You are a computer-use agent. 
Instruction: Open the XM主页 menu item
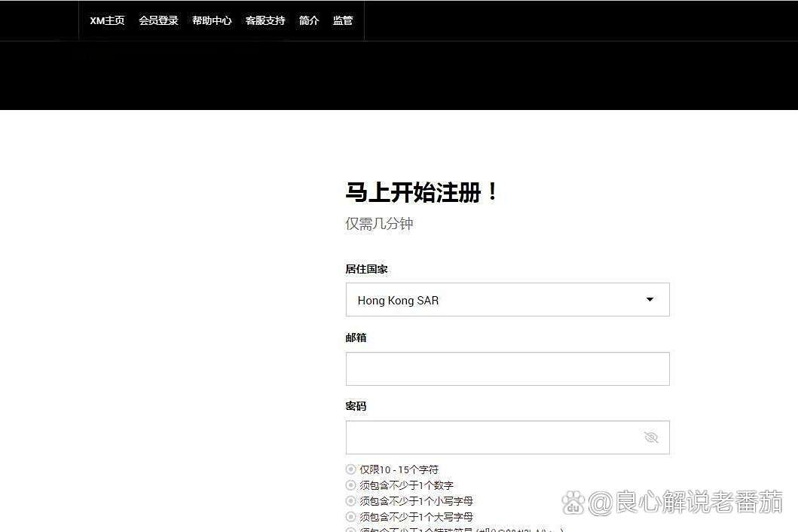[x=108, y=20]
